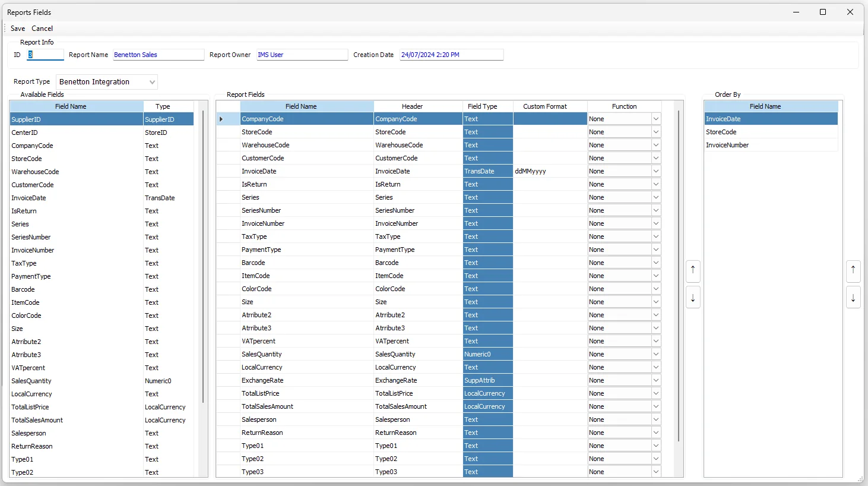
Task: Click Numeric0 field type in SalesQuantity row
Action: 488,354
